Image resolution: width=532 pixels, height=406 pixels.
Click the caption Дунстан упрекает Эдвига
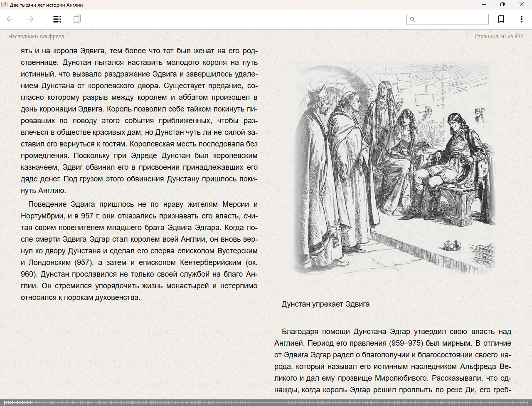click(x=325, y=304)
